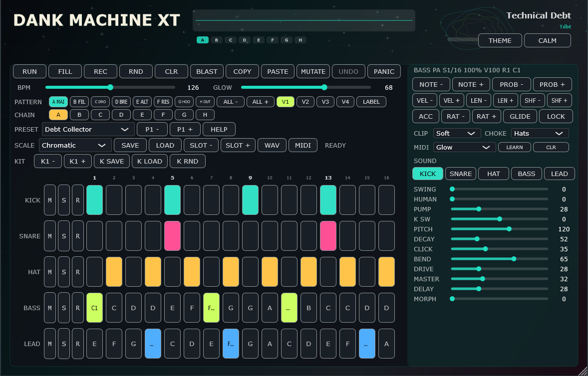Step preset forward with P1 +
This screenshot has width=588, height=376.
click(185, 129)
